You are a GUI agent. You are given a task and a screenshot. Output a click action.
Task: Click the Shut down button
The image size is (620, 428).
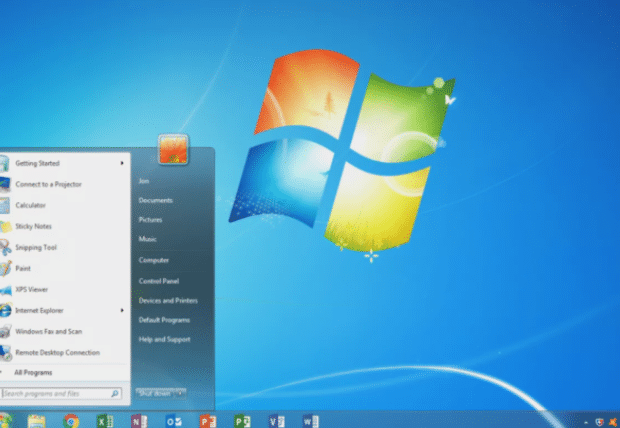click(154, 394)
